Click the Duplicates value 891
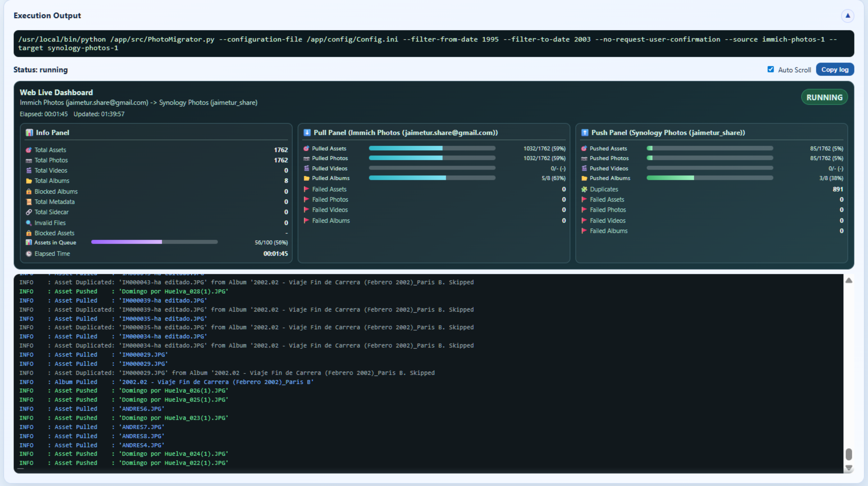This screenshot has width=868, height=486. coord(838,189)
